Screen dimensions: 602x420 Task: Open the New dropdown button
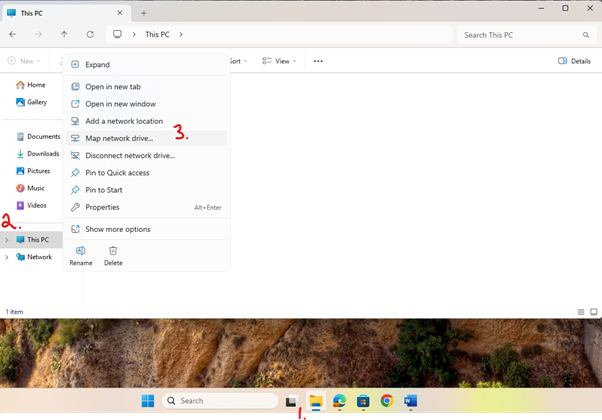pos(24,61)
